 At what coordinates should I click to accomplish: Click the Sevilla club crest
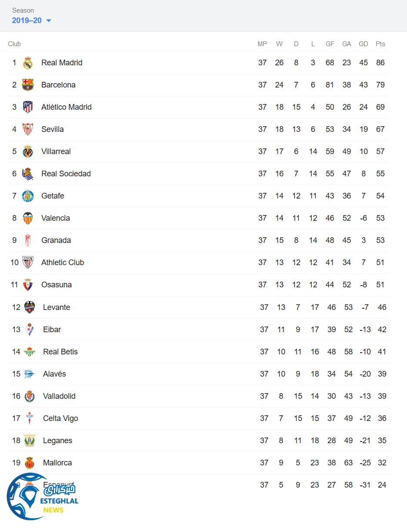[28, 129]
